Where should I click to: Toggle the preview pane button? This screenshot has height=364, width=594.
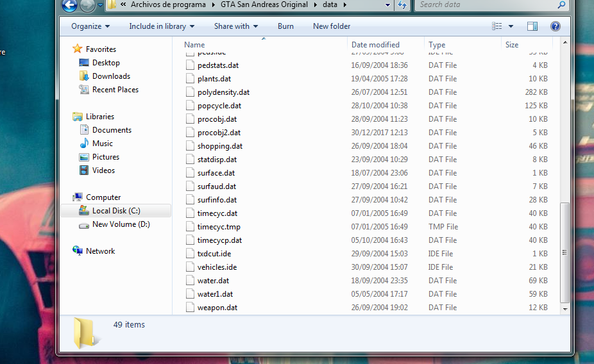pyautogui.click(x=532, y=26)
